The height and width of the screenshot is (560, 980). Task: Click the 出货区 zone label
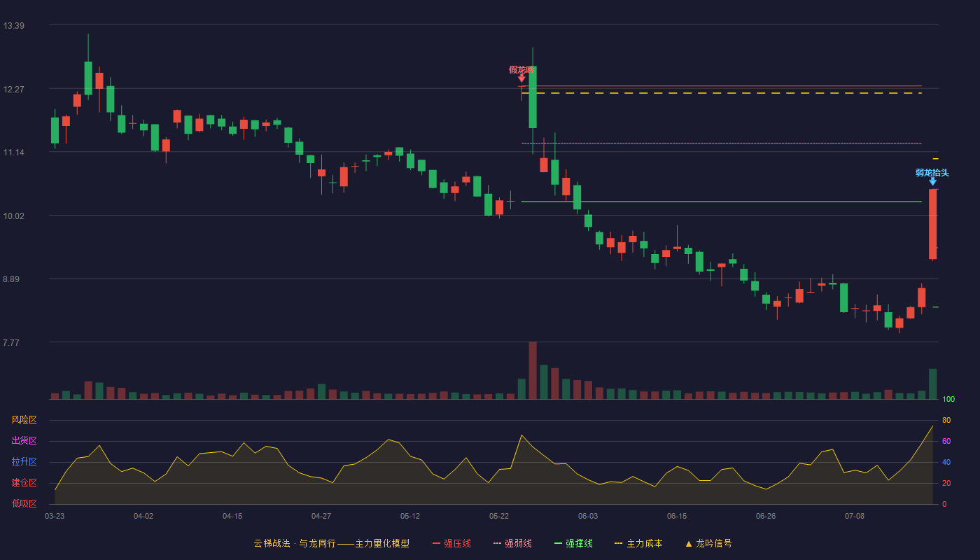point(24,441)
